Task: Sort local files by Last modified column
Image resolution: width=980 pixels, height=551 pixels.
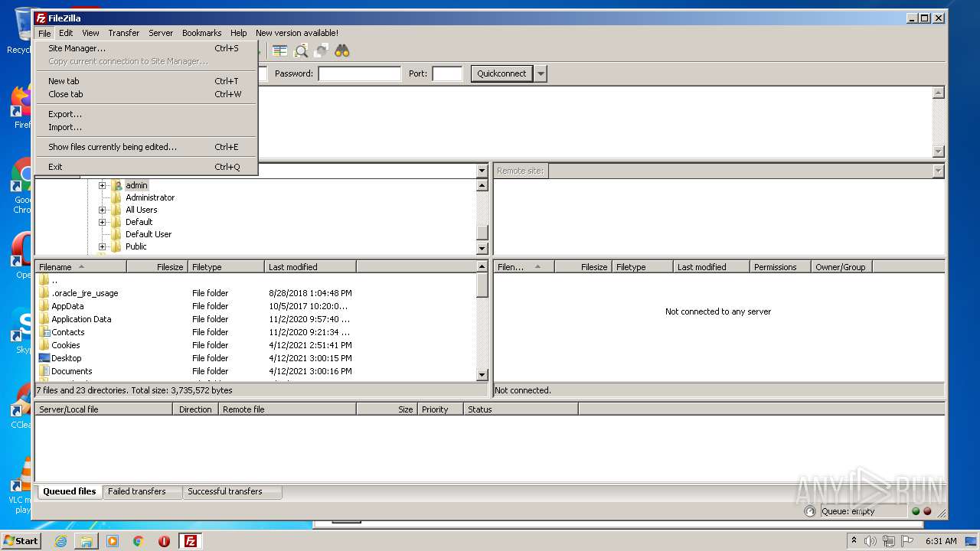Action: [310, 267]
